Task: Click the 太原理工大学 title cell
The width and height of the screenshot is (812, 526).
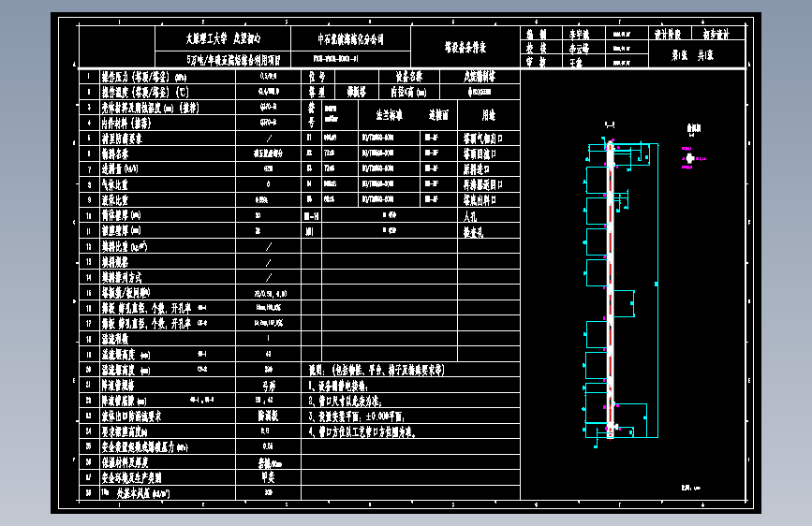Action: coord(223,38)
